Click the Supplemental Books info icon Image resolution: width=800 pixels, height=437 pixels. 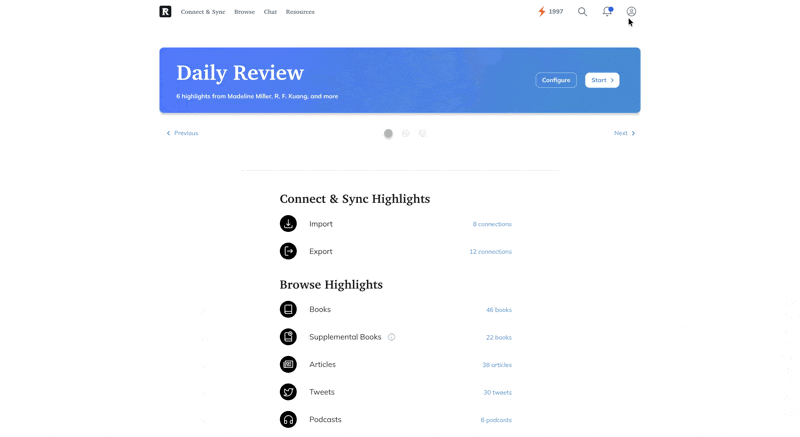(391, 337)
